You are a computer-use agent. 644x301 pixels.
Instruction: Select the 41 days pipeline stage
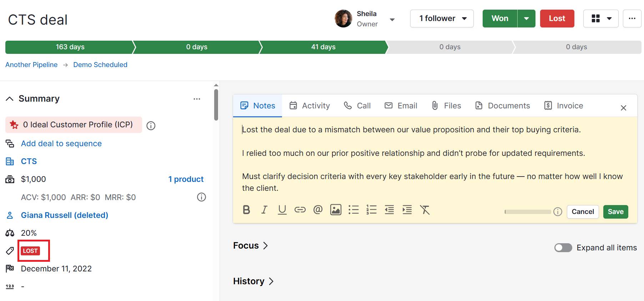pyautogui.click(x=323, y=47)
